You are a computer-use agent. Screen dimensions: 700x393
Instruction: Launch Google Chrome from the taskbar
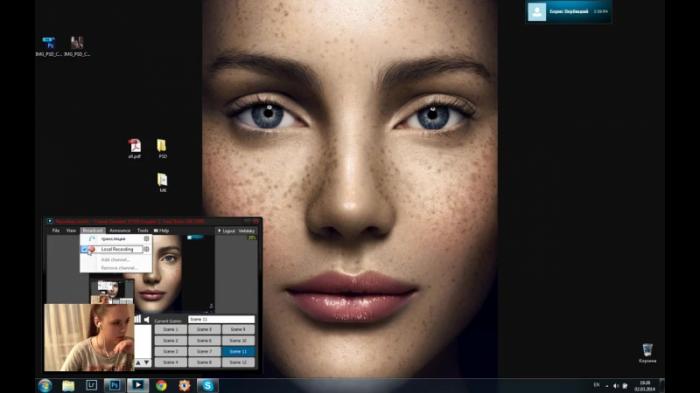tap(161, 385)
